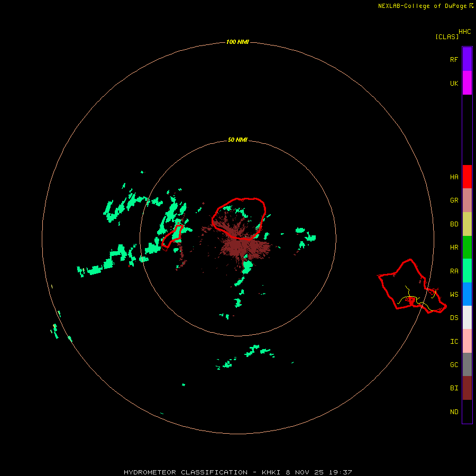Image resolution: width=476 pixels, height=476 pixels.
Task: Click the ND black legend swatch
Action: [x=467, y=411]
